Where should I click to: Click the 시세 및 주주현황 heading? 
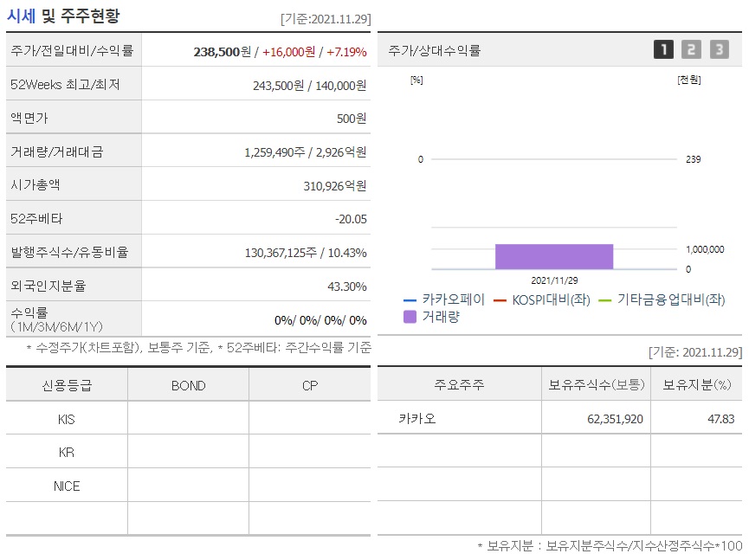63,16
